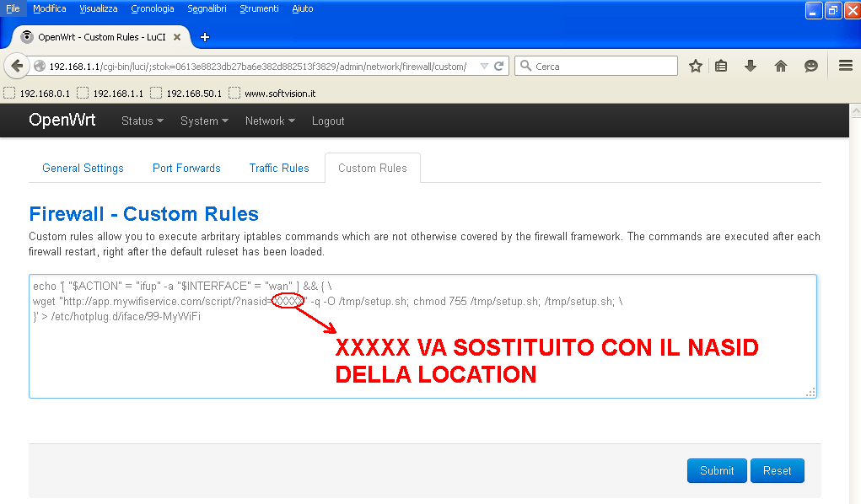Open the File menu

(x=13, y=8)
